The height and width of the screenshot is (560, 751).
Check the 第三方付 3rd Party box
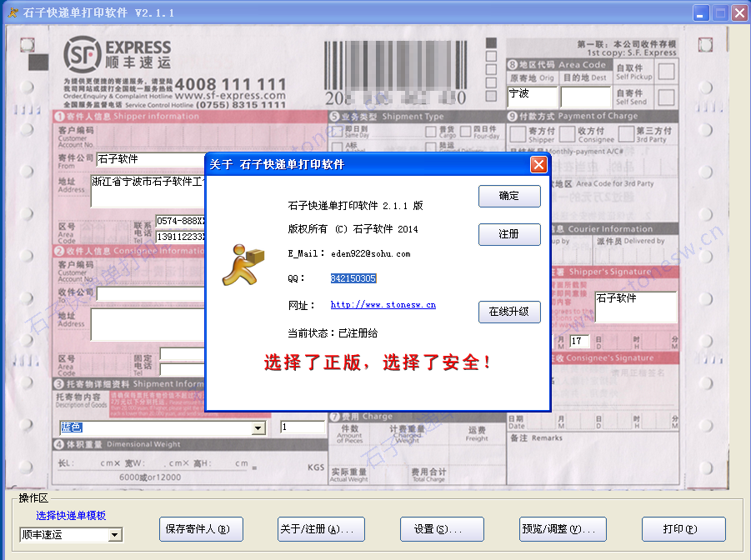click(x=627, y=134)
